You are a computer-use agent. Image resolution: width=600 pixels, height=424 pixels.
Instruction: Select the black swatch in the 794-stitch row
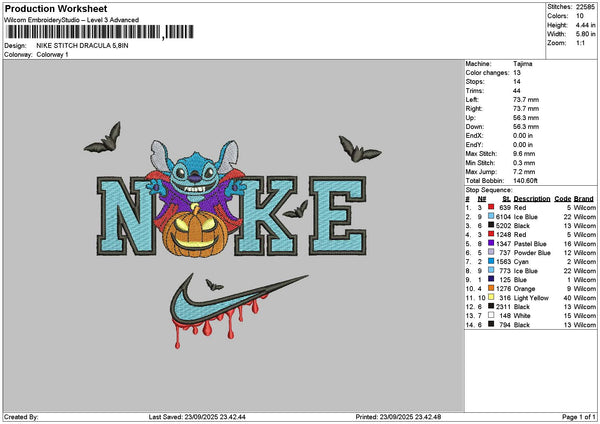tap(491, 325)
